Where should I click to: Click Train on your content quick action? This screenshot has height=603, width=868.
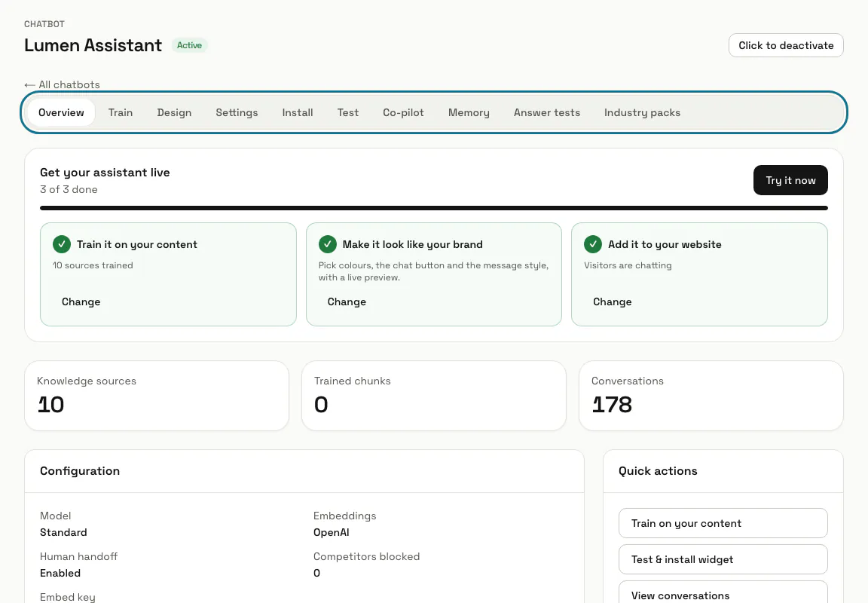[x=723, y=523]
